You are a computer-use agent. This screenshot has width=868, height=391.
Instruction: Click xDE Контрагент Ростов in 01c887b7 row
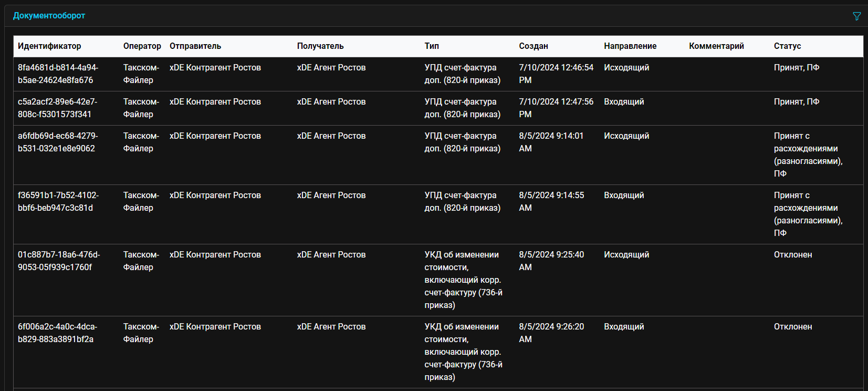[x=215, y=255]
